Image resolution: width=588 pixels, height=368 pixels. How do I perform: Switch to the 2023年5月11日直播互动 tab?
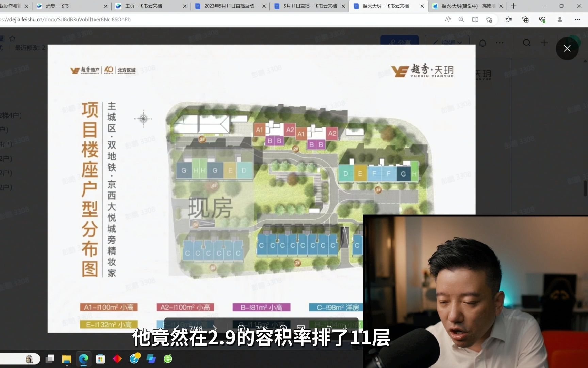pos(229,6)
